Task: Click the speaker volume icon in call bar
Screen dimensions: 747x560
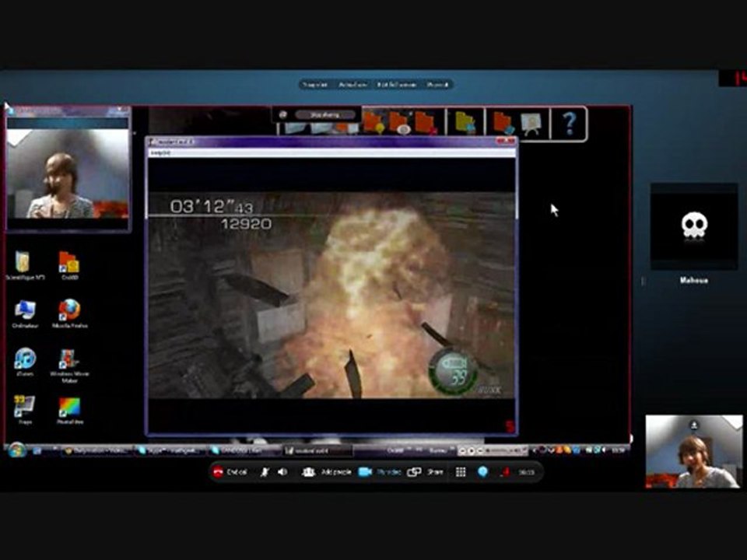Action: coord(282,472)
